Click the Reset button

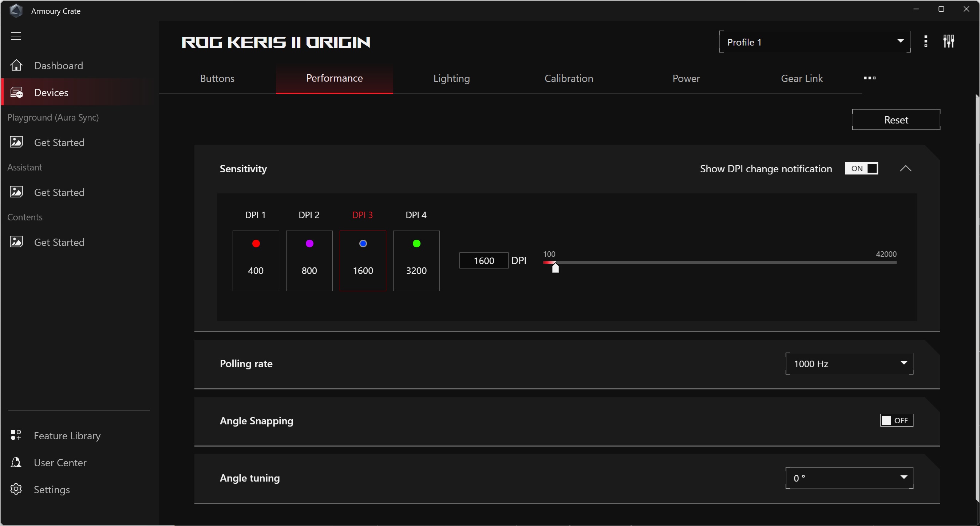(x=896, y=119)
